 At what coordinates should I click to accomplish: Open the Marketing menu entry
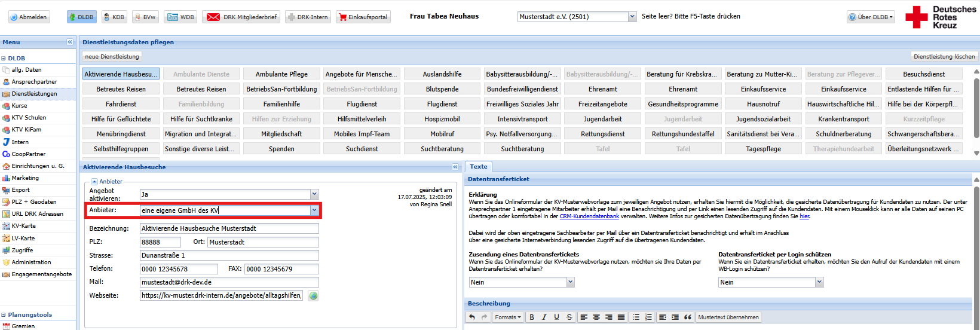click(25, 178)
